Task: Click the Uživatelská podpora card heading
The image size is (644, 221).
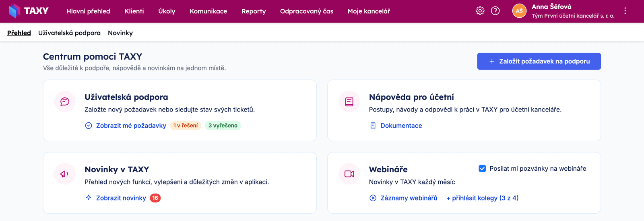Action: (x=126, y=97)
